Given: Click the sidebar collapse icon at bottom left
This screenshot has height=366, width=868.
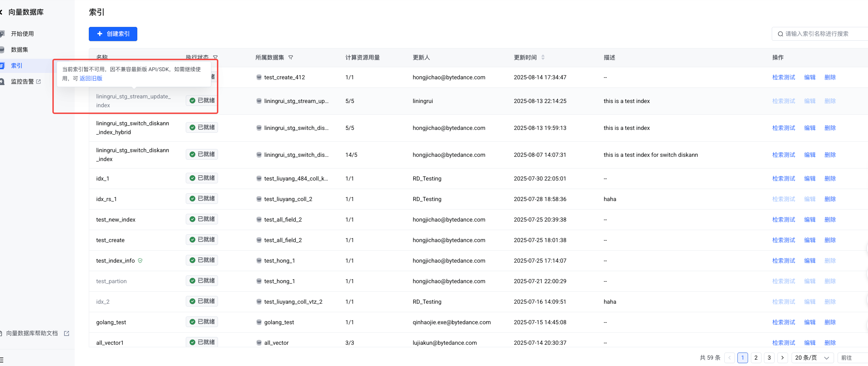Looking at the screenshot, I should pos(2,359).
